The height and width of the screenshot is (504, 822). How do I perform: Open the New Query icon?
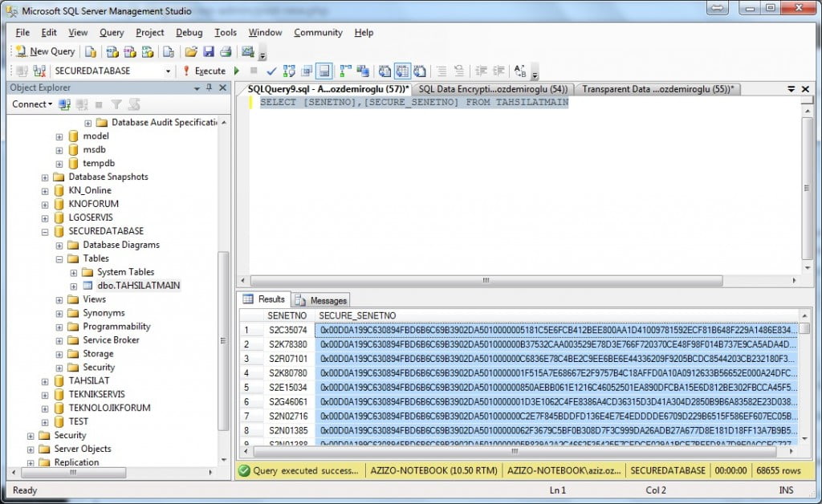(x=44, y=51)
